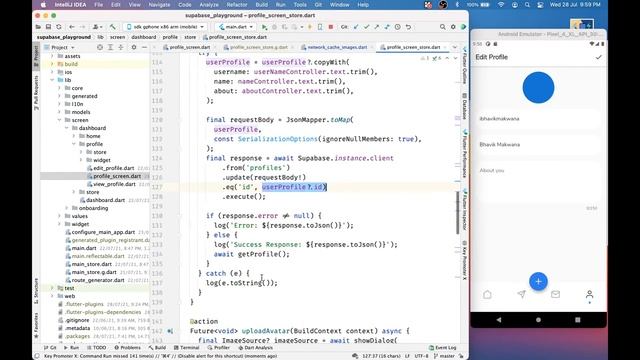640x360 pixels.
Task: Toggle the Flutter Inspector side panel
Action: click(464, 209)
